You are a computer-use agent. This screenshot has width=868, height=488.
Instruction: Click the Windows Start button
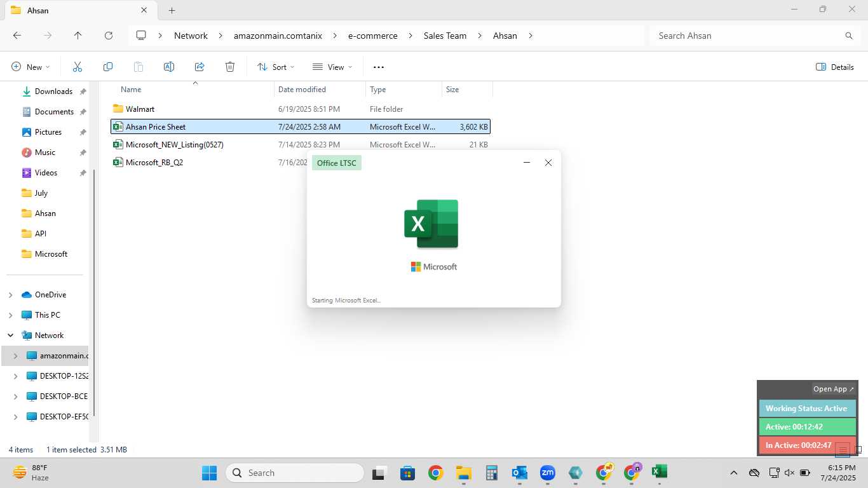209,473
